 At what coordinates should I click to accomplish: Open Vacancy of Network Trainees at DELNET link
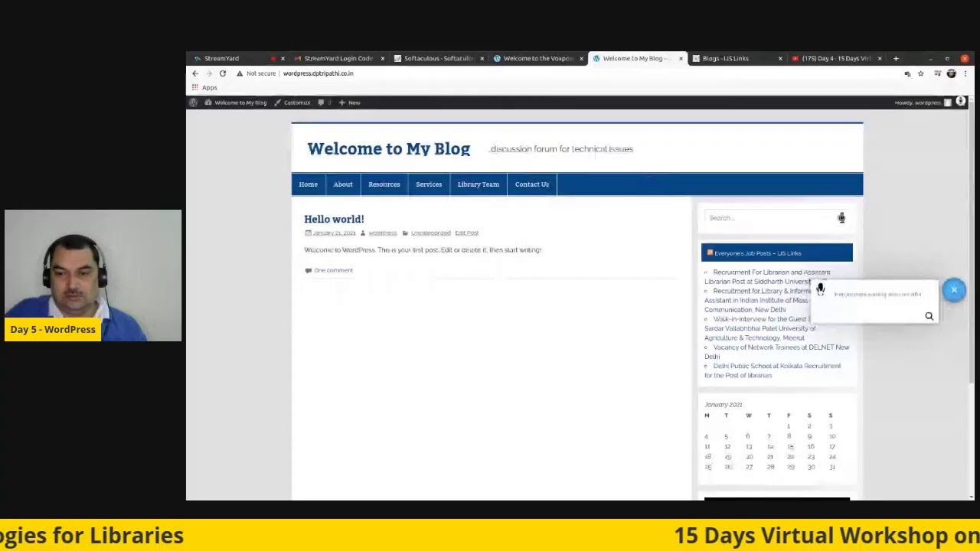(x=776, y=352)
